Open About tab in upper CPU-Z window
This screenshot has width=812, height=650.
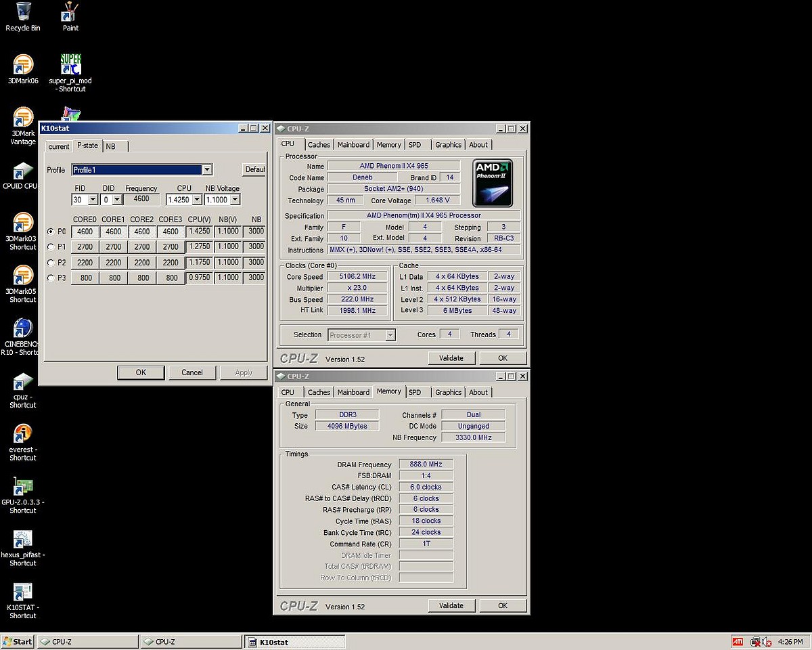[x=478, y=145]
